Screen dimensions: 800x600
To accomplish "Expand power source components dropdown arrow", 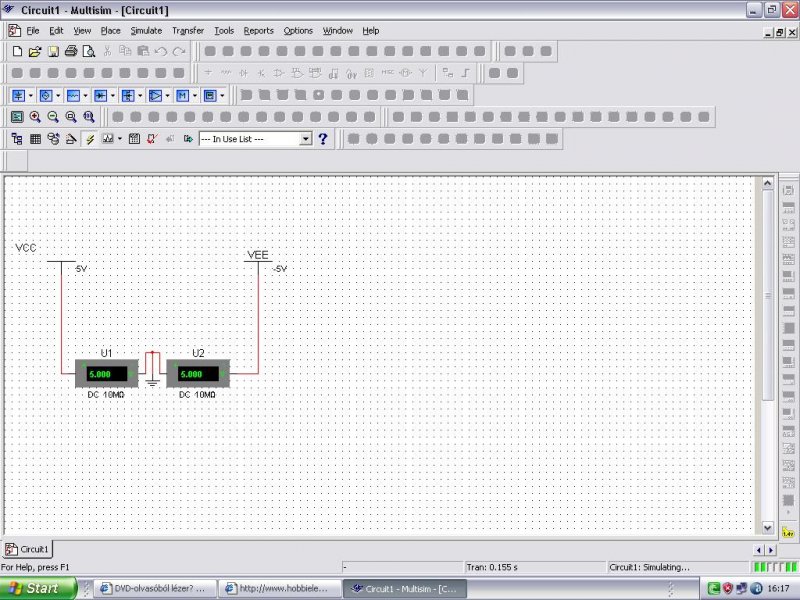I will 31,96.
